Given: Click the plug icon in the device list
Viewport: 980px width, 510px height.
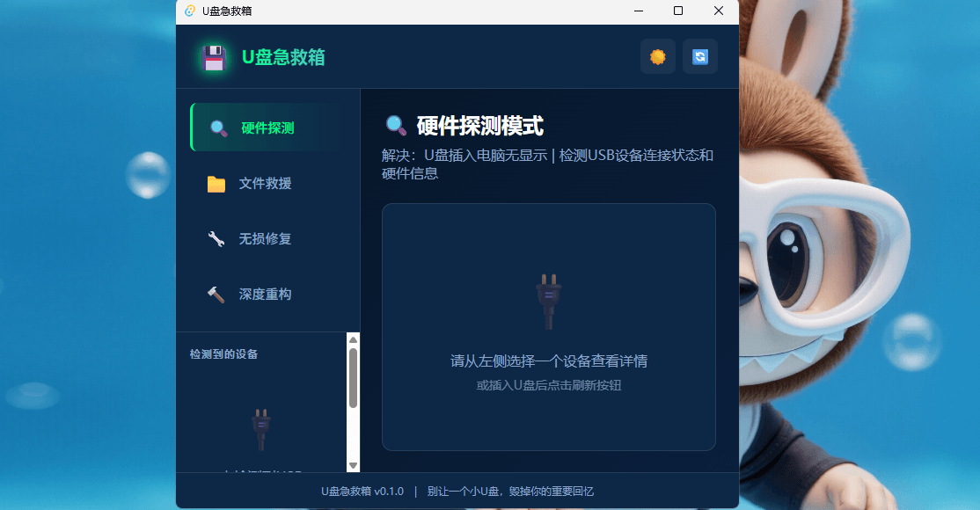Looking at the screenshot, I should pos(261,428).
